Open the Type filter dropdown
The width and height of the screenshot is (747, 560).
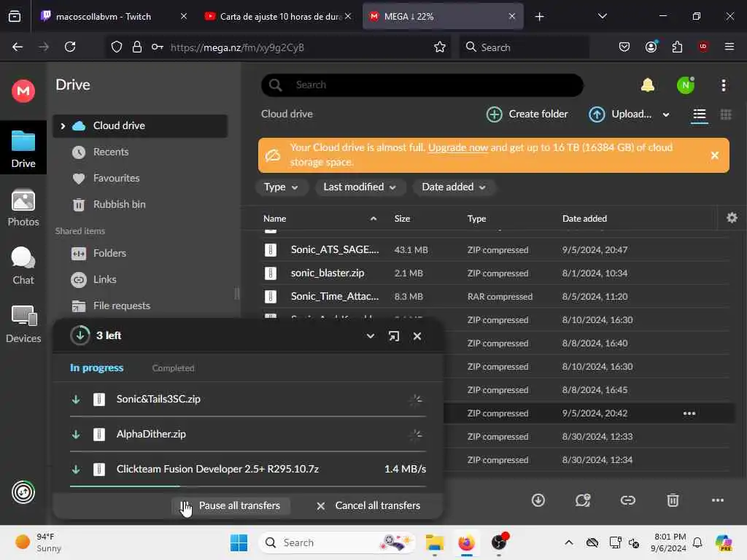tap(281, 187)
